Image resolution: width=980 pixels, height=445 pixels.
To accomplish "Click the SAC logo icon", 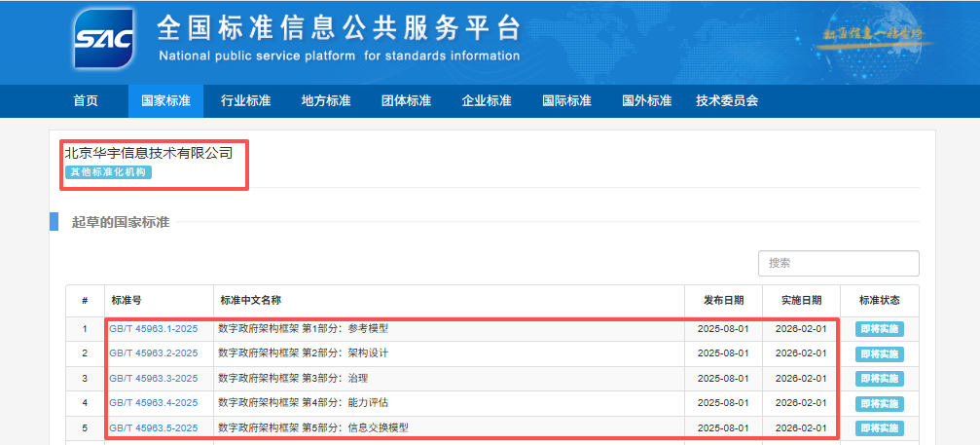I will point(102,41).
